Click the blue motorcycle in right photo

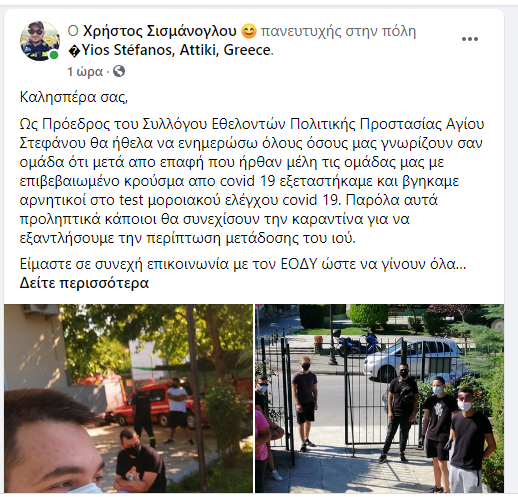tap(357, 343)
